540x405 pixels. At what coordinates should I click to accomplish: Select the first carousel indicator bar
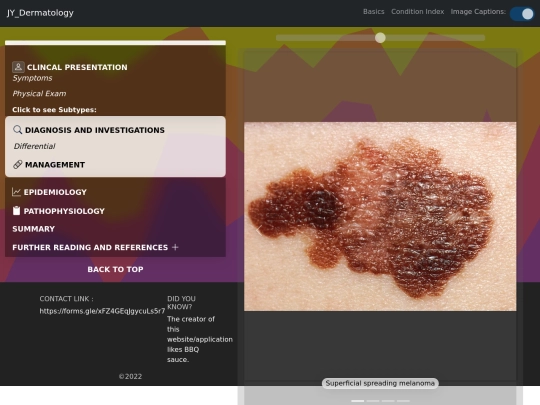357,401
